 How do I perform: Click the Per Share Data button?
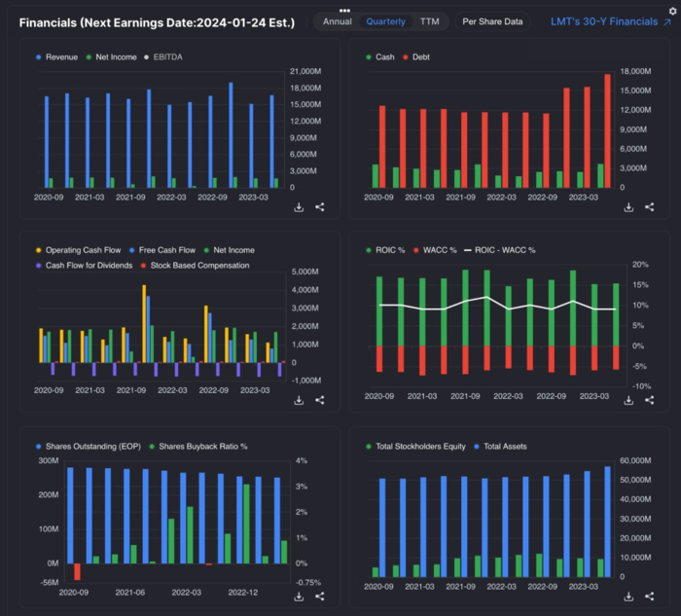click(x=491, y=20)
